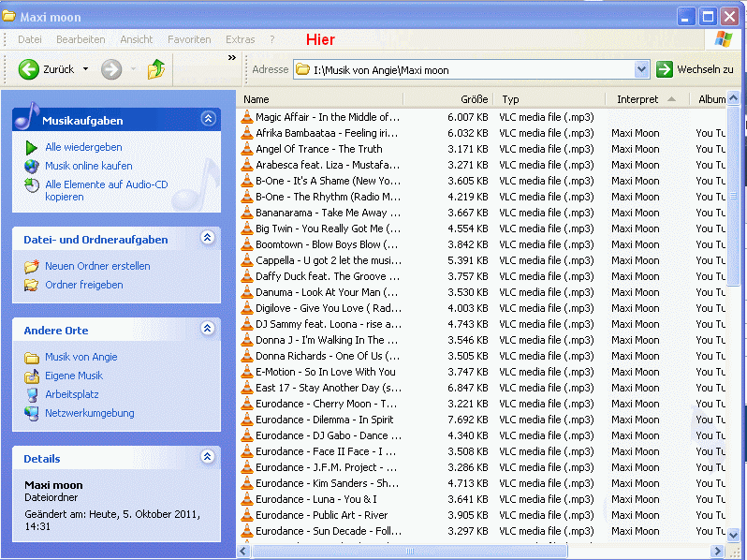Collapse Datei- und Ordneraufgaben section
This screenshot has height=560, width=747.
(x=208, y=238)
